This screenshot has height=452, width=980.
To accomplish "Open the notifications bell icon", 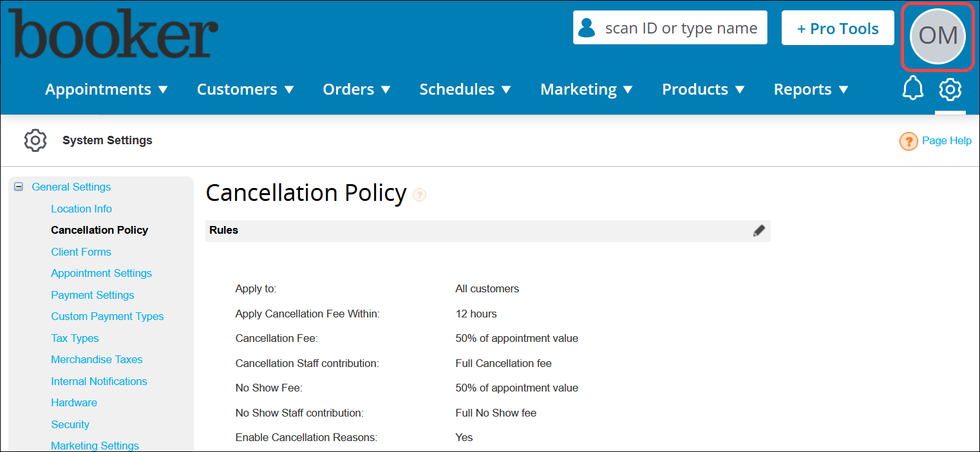I will (913, 89).
